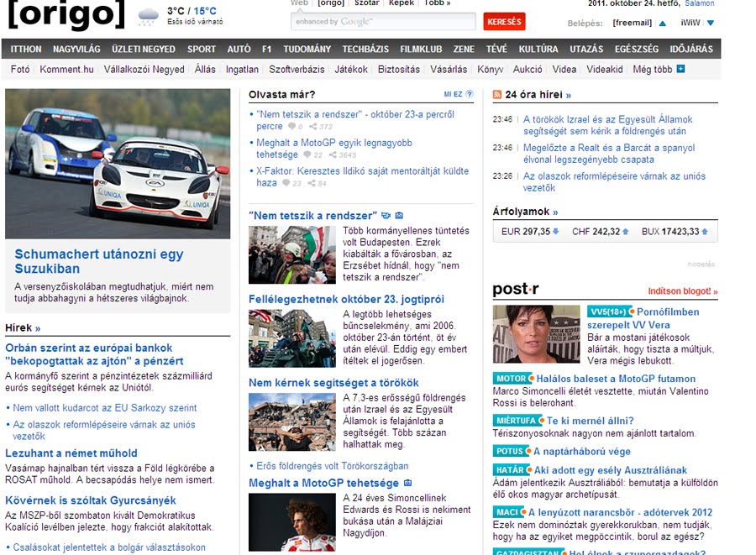The width and height of the screenshot is (756, 555).
Task: Open the Erős földrengés volt Törökországban link
Action: click(x=332, y=466)
